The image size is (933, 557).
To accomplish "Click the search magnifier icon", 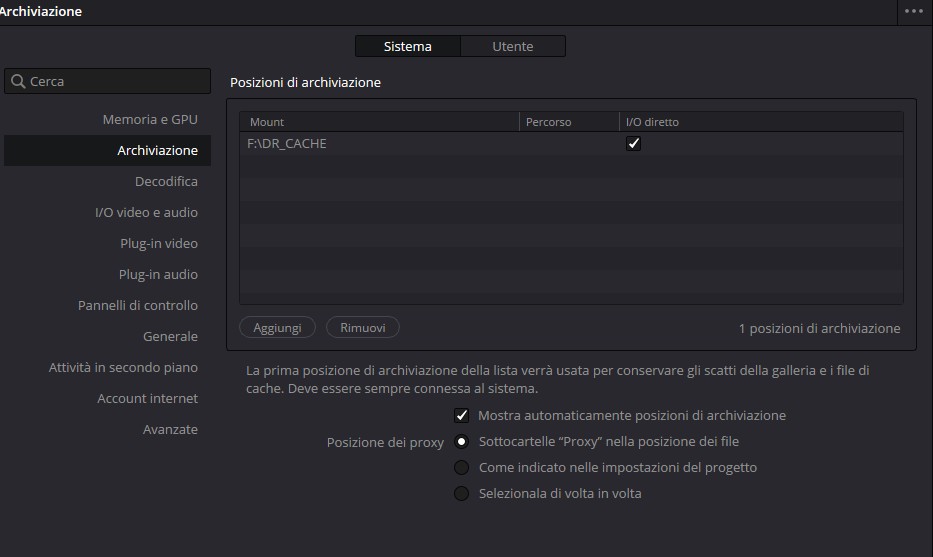I will (18, 81).
